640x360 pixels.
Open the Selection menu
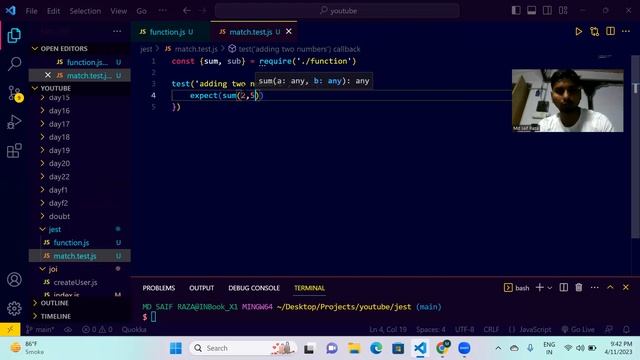point(85,11)
